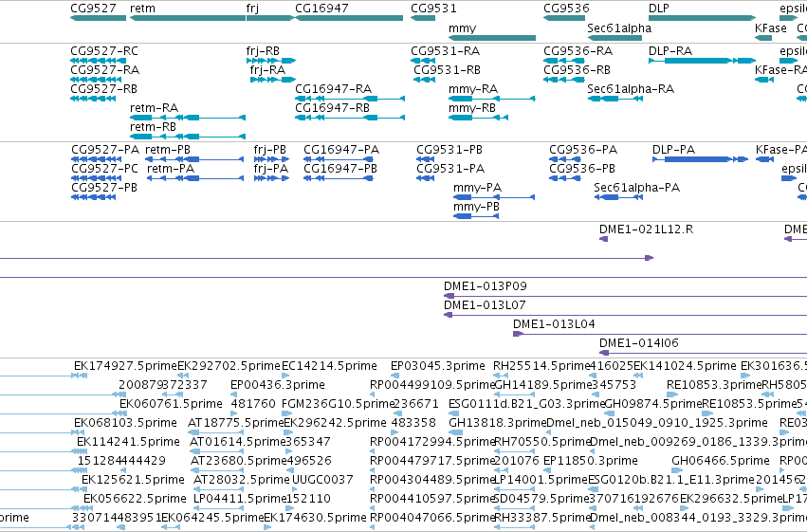Select EST EK056622.5prime label

pyautogui.click(x=135, y=500)
